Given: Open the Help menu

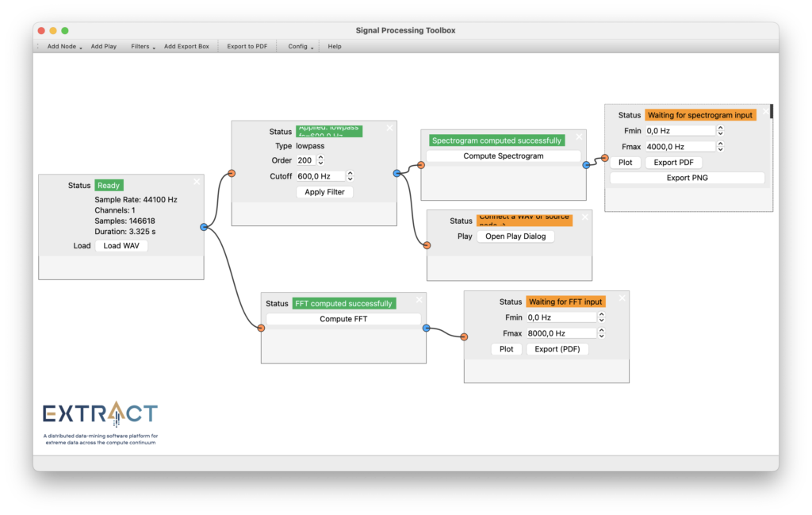Looking at the screenshot, I should 335,47.
